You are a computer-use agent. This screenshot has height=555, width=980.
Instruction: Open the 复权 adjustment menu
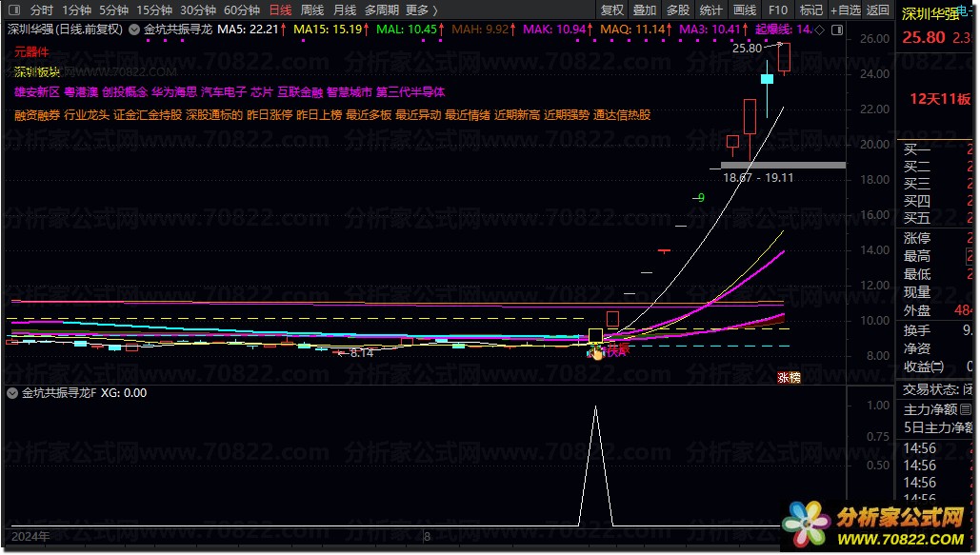(611, 10)
